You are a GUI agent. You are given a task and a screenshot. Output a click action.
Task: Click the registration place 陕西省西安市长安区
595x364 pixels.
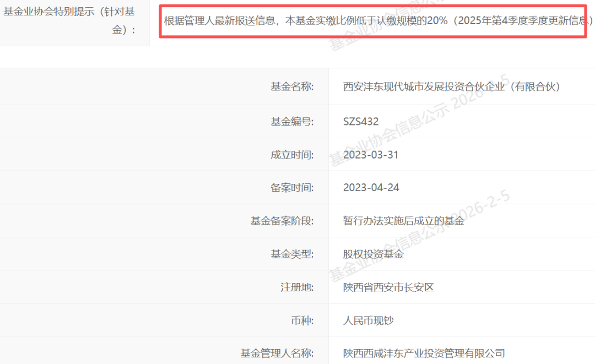(x=388, y=287)
